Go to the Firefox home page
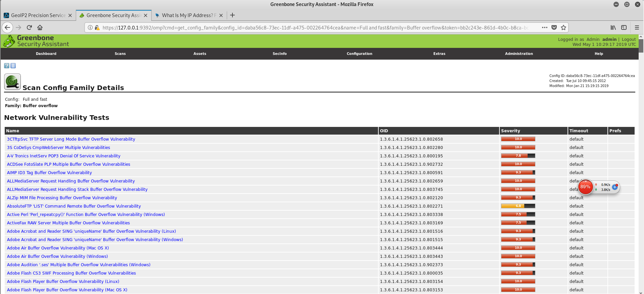 40,27
